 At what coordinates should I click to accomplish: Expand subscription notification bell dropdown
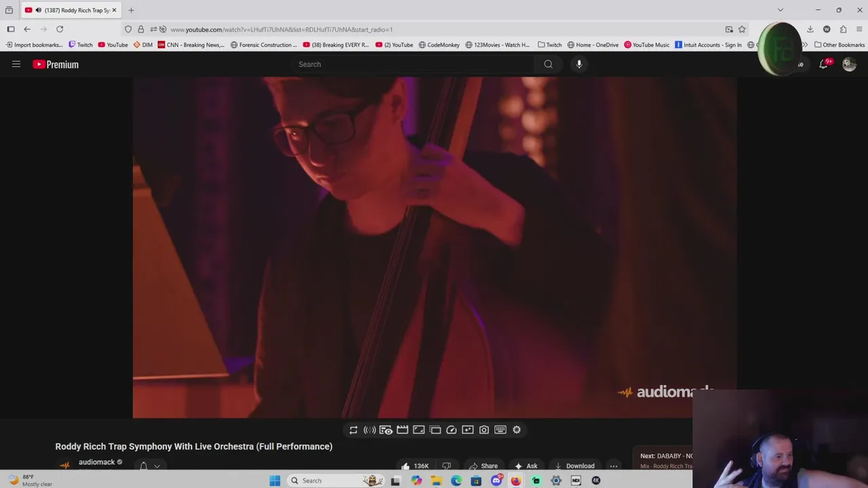pos(150,466)
